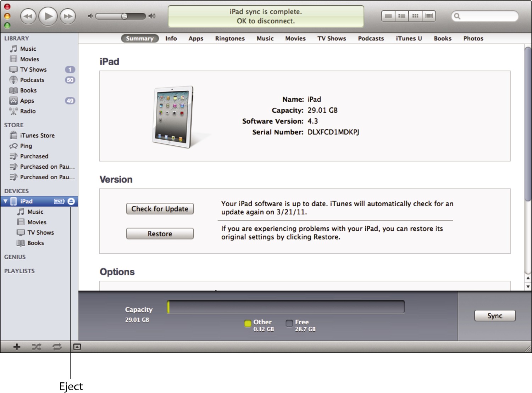532x393 pixels.
Task: Click the iPad device thumbnail image
Action: (x=173, y=117)
